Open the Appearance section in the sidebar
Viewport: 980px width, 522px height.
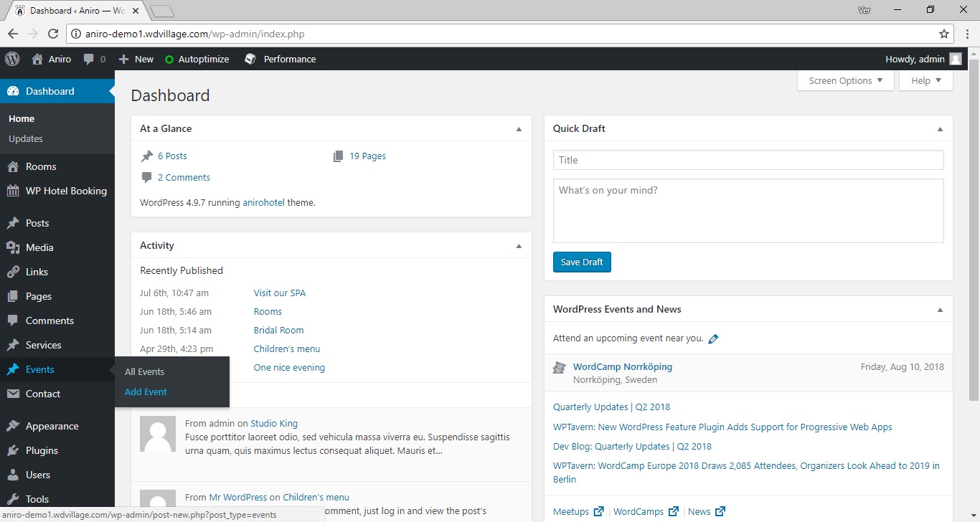coord(52,426)
